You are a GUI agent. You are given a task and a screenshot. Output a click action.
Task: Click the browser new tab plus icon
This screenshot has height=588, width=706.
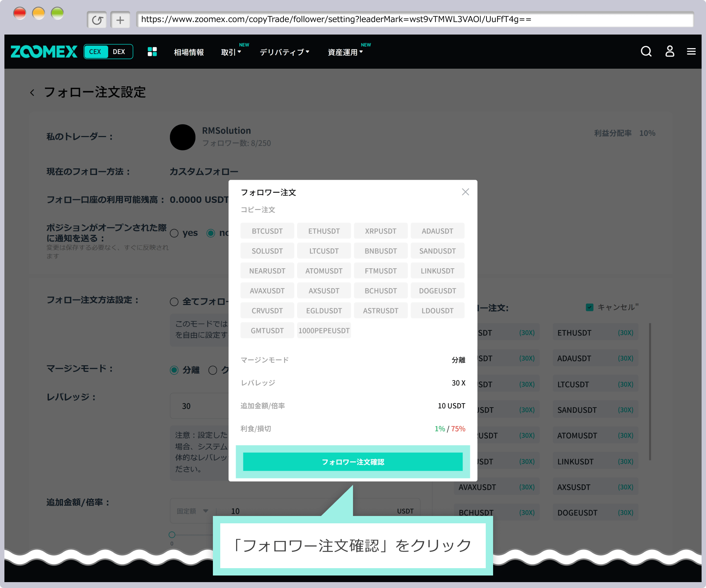pyautogui.click(x=120, y=20)
